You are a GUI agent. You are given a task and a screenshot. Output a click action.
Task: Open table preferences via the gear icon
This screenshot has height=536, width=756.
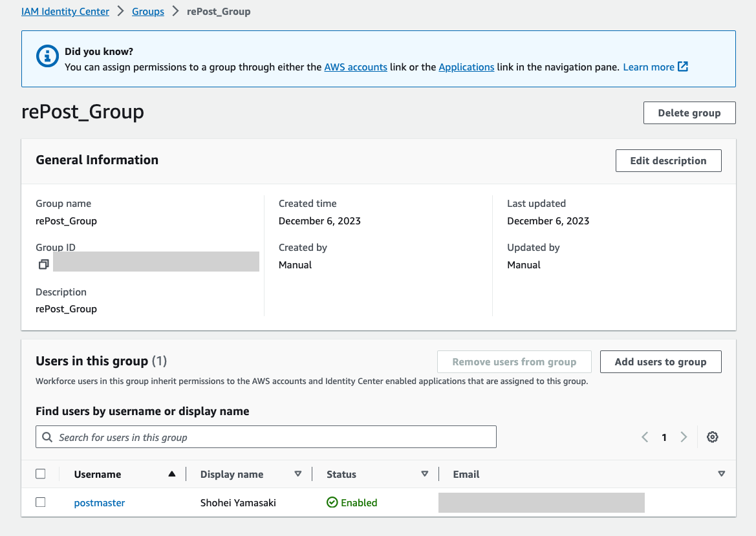[x=712, y=437]
